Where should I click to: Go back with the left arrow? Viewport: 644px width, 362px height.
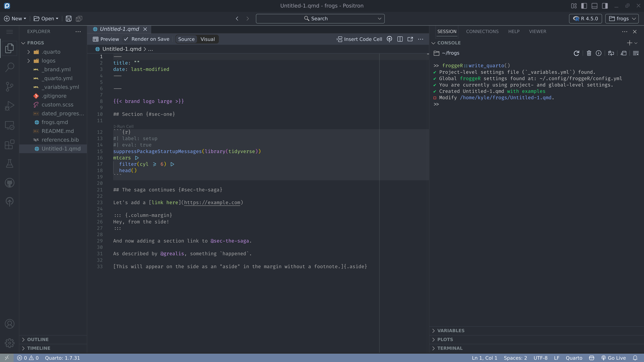237,19
